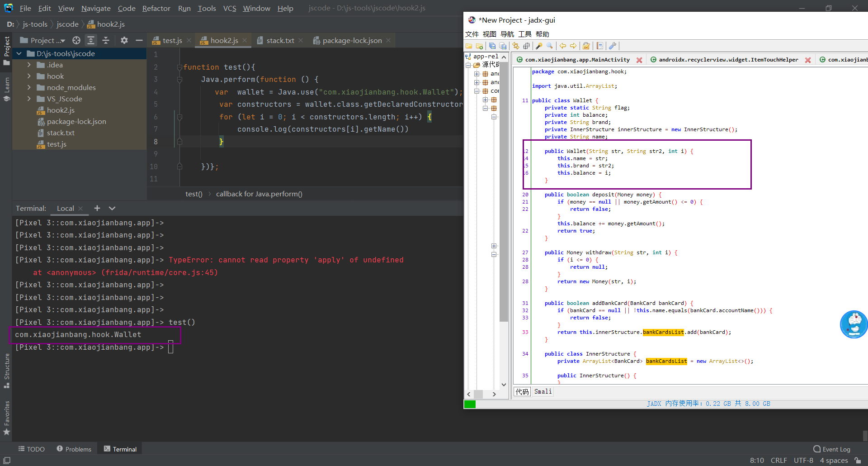Toggle the Learn side tool window
This screenshot has width=868, height=466.
click(6, 89)
